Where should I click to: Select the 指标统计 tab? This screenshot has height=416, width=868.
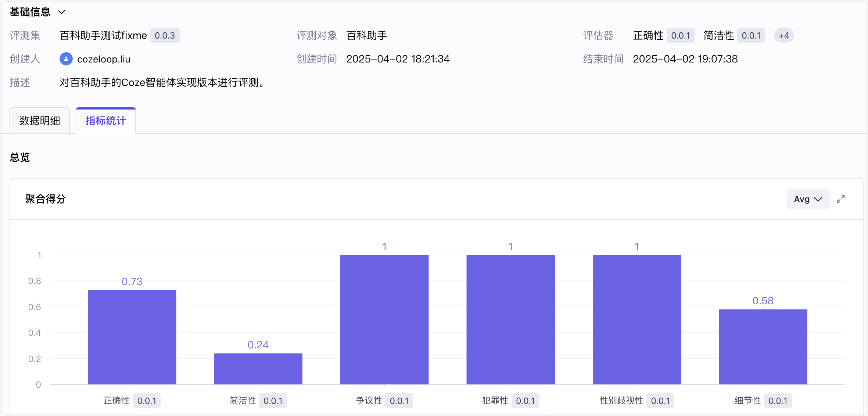(x=106, y=121)
